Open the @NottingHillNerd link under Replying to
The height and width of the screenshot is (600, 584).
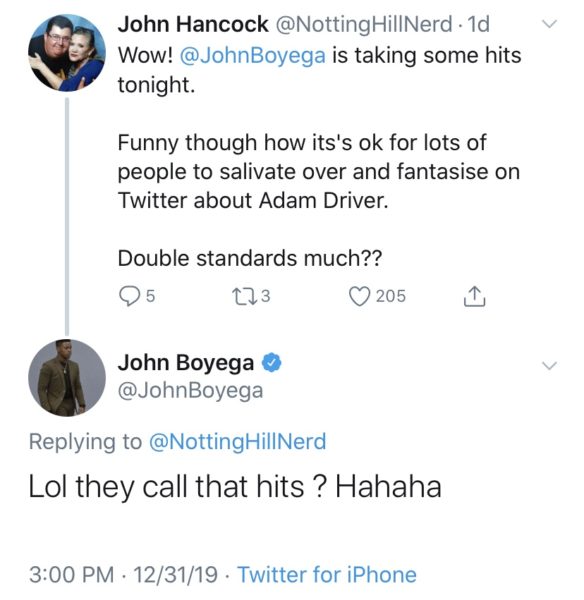coord(238,442)
